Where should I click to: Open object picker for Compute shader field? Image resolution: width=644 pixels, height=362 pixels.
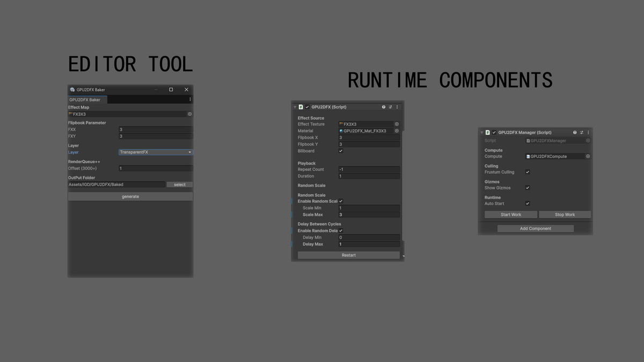click(x=588, y=157)
